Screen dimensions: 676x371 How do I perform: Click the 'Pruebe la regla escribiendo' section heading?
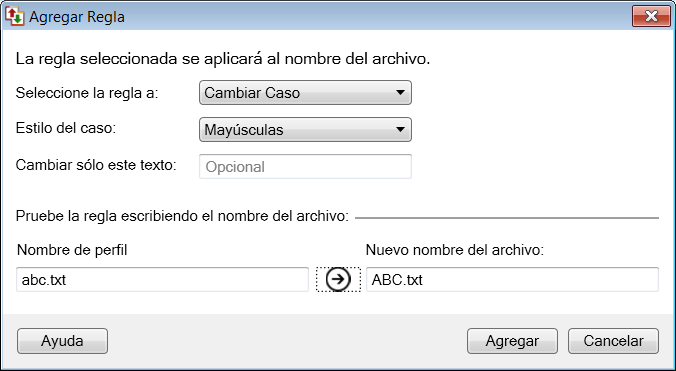[x=182, y=216]
